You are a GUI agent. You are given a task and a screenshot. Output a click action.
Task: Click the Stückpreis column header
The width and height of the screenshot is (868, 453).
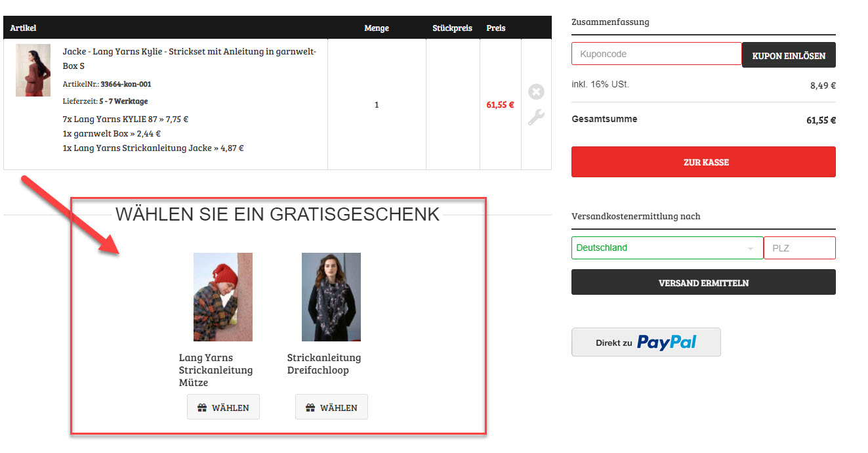click(453, 28)
